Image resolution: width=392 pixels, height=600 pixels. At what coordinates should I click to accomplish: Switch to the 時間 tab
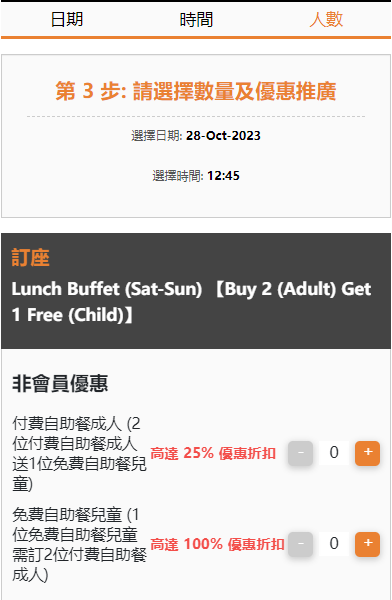(196, 19)
